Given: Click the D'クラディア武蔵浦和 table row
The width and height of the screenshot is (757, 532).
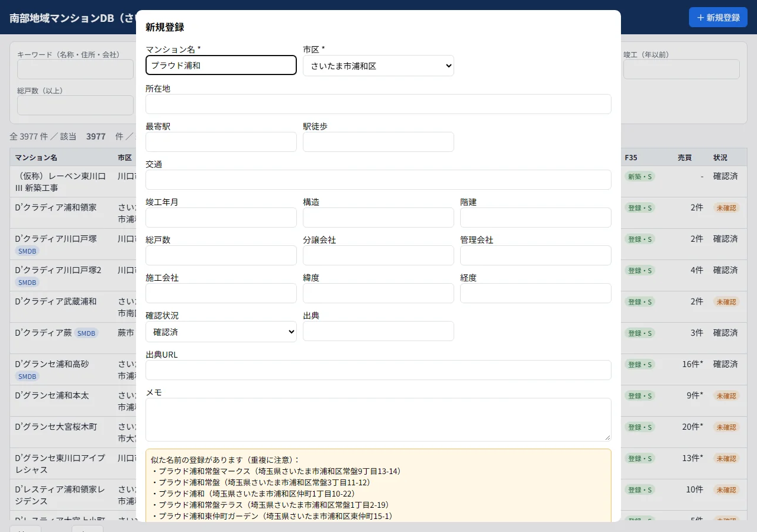Looking at the screenshot, I should coord(378,307).
